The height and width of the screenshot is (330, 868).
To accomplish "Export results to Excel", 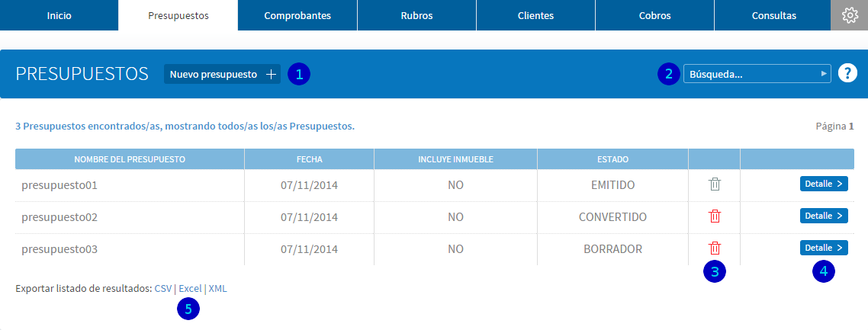I will (191, 289).
